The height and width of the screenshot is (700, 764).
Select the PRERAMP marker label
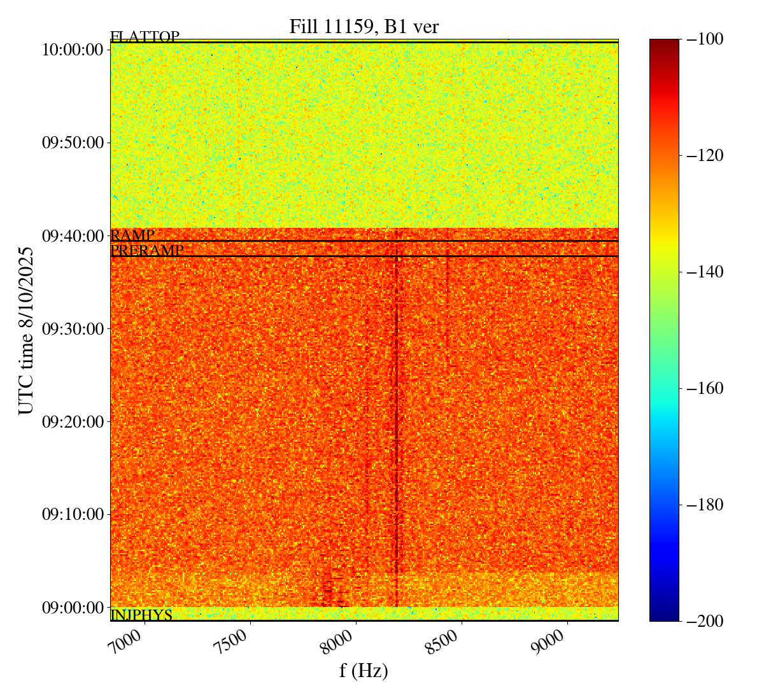coord(147,251)
